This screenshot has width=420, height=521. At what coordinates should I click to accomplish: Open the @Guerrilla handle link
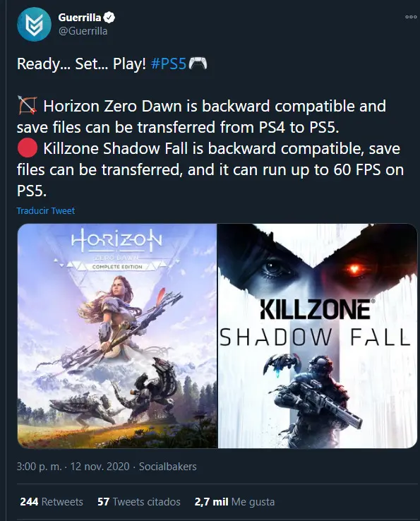click(x=83, y=31)
